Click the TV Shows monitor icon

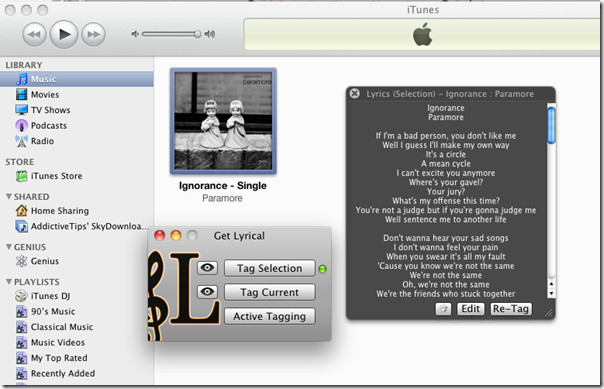tap(22, 110)
